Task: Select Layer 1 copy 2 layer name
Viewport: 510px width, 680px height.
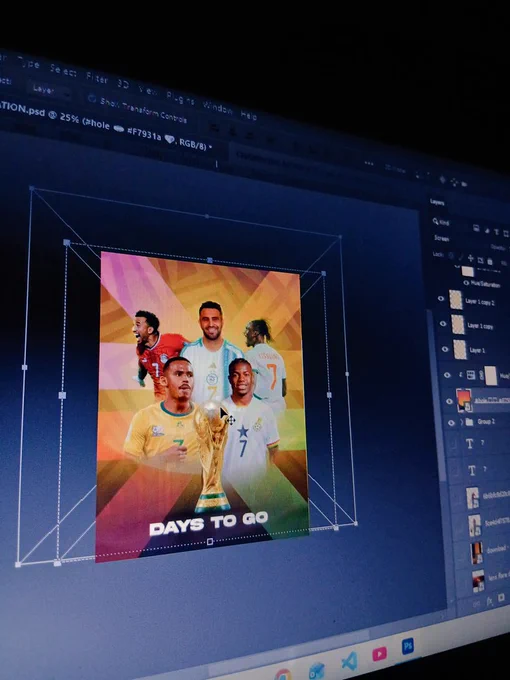Action: pyautogui.click(x=480, y=302)
